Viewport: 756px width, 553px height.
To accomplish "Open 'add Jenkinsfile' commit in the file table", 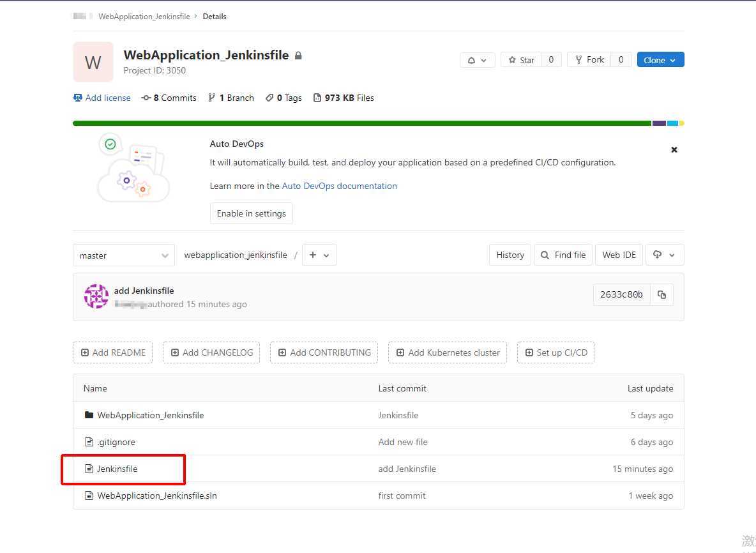I will tap(407, 469).
